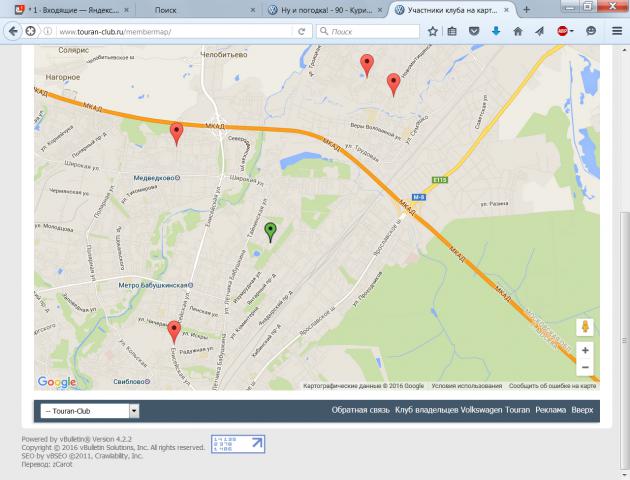This screenshot has height=480, width=630.
Task: Open downloads via the blue arrow icon
Action: click(x=496, y=31)
